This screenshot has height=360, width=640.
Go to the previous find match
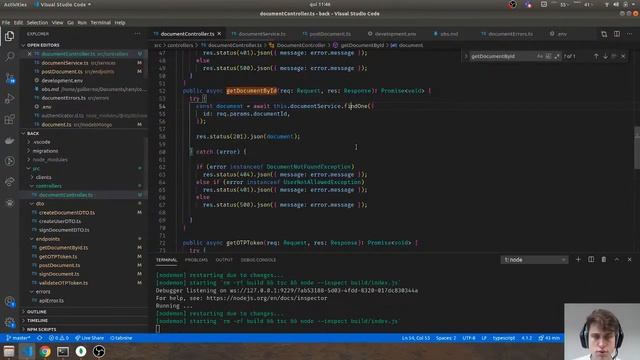tap(596, 56)
